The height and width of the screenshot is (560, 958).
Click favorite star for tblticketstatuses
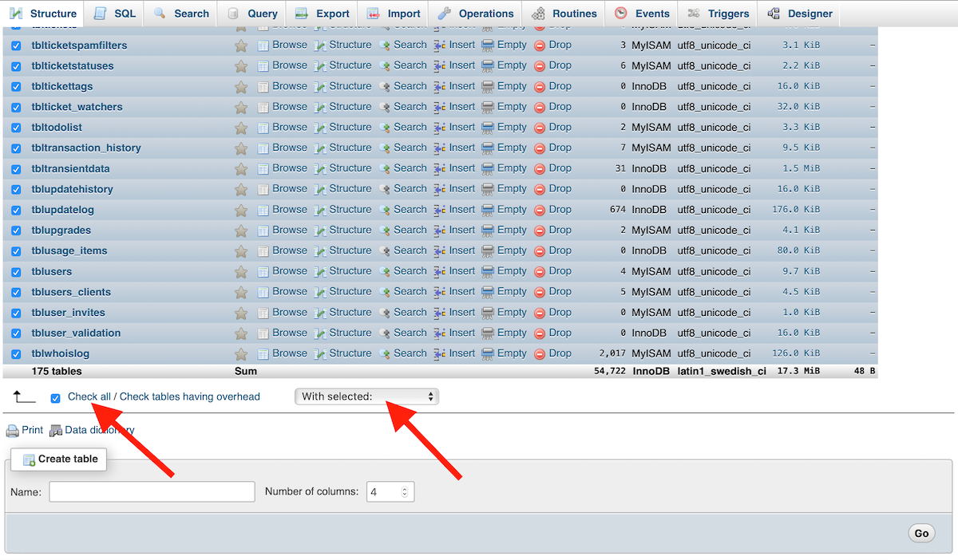241,67
